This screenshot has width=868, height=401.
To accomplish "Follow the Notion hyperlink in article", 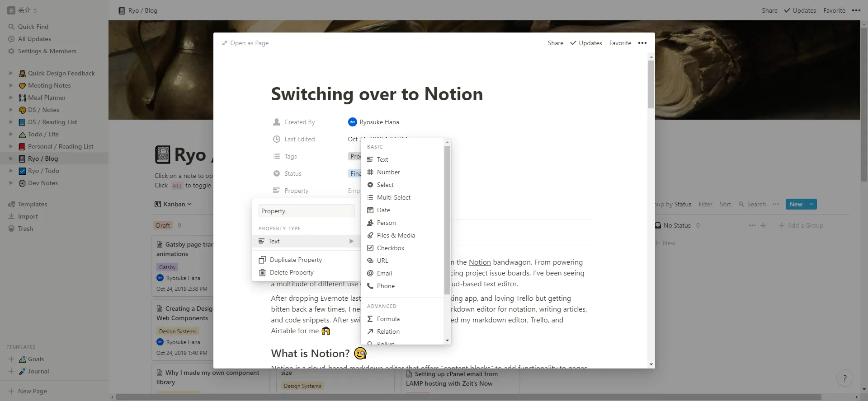I will [480, 262].
